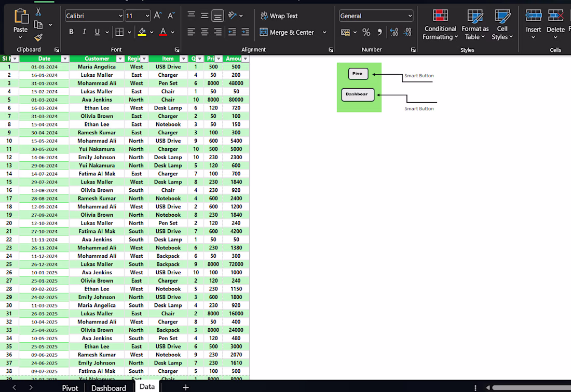Expand Merge & Center options arrow
This screenshot has width=571, height=392.
(x=324, y=32)
